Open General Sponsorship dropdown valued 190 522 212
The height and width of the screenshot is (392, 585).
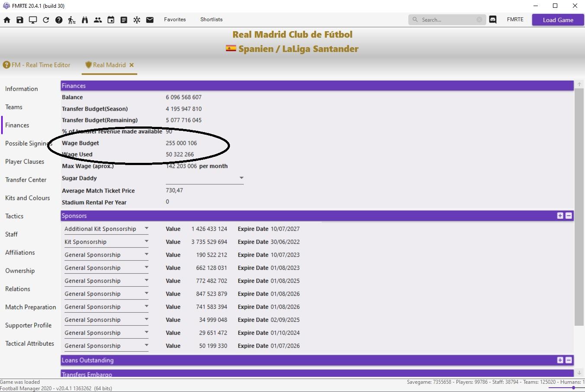pyautogui.click(x=107, y=255)
